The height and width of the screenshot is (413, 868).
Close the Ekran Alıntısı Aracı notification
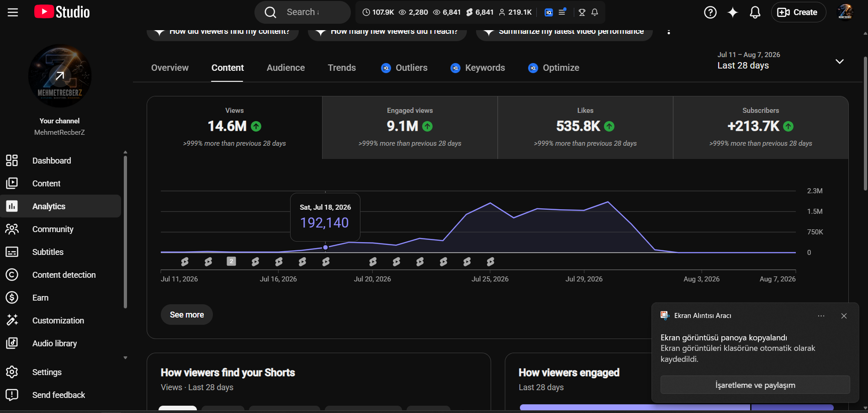[x=844, y=316]
